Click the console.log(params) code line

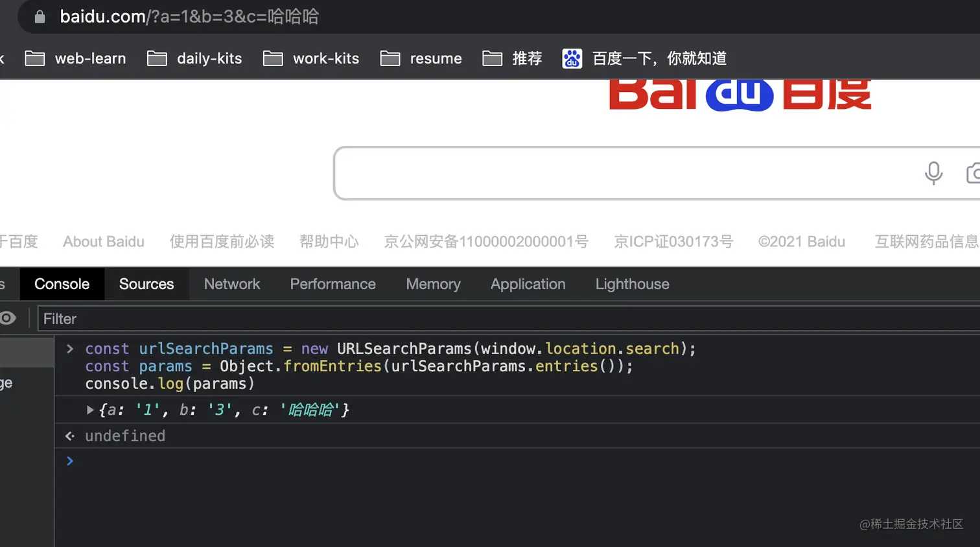tap(170, 384)
